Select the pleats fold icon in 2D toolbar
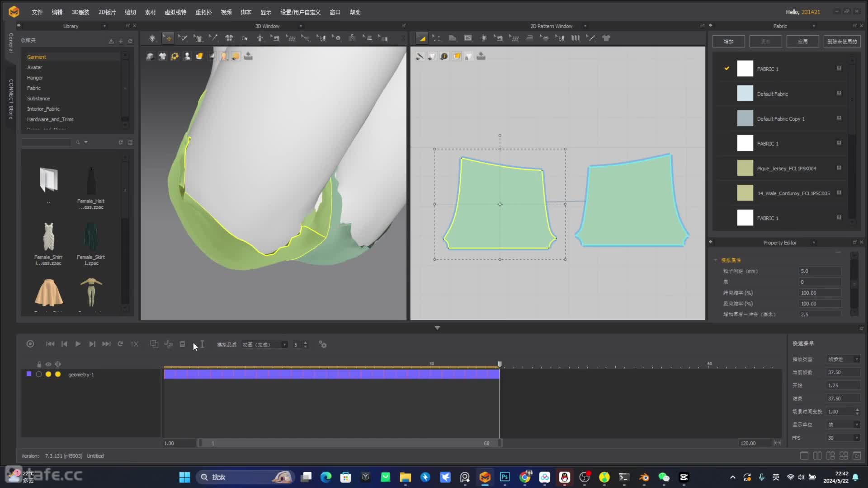Screen dimensions: 868x488 [576, 38]
